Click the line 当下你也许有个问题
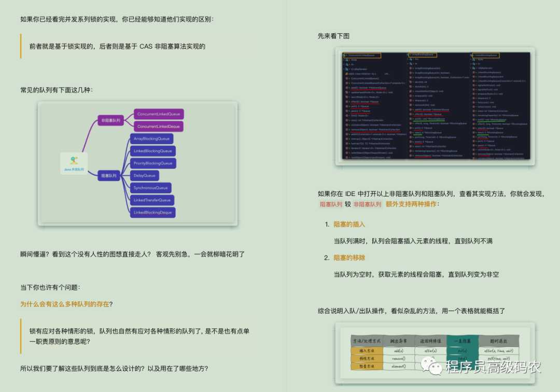Image resolution: width=560 pixels, height=392 pixels. pyautogui.click(x=50, y=287)
